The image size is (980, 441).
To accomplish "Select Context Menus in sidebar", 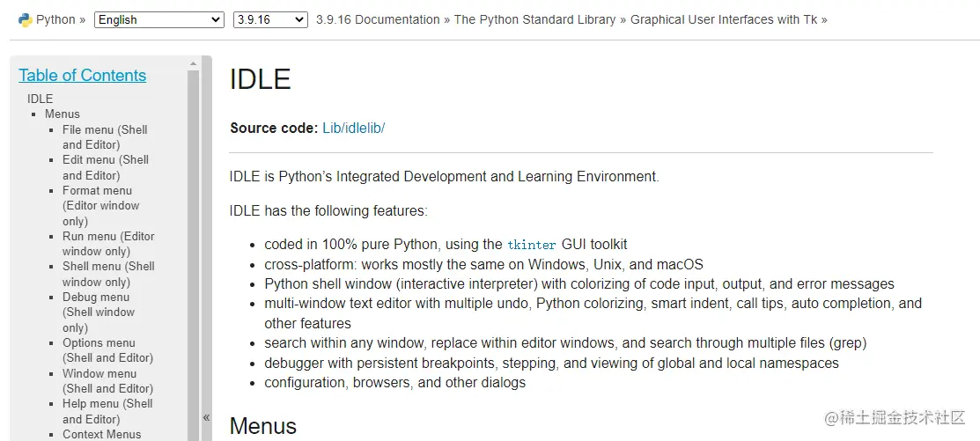I will [101, 434].
